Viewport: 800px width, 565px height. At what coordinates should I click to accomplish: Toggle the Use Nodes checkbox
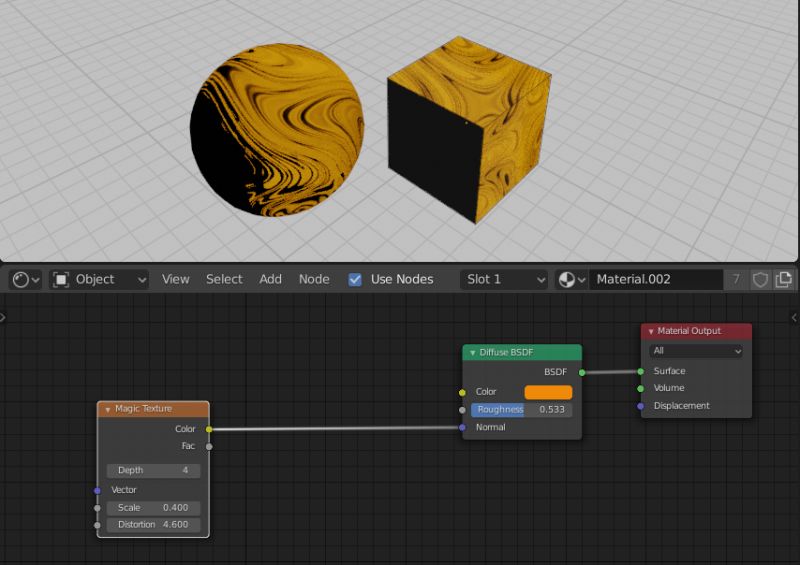pyautogui.click(x=355, y=279)
